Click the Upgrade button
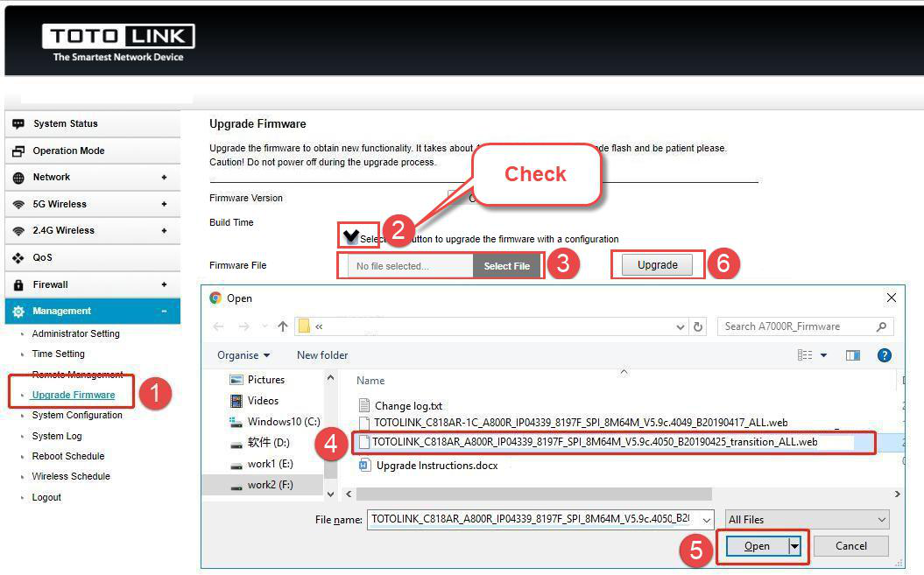 click(x=658, y=265)
